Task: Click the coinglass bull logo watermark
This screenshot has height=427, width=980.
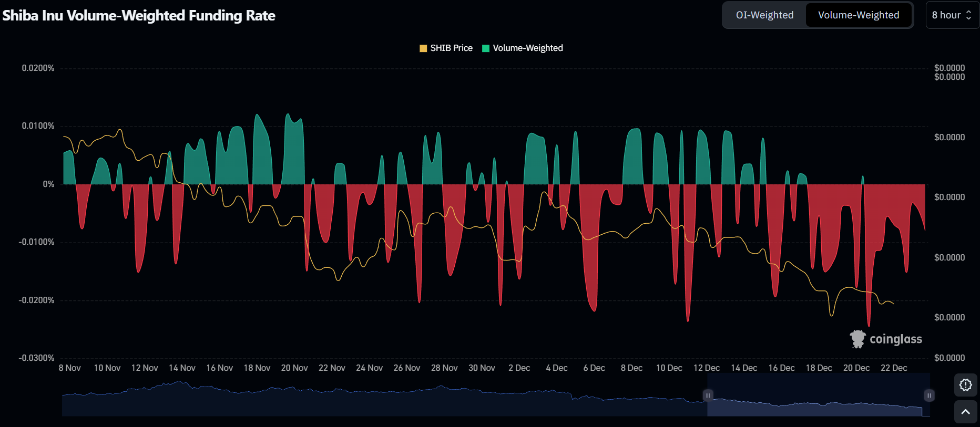Action: pyautogui.click(x=857, y=339)
